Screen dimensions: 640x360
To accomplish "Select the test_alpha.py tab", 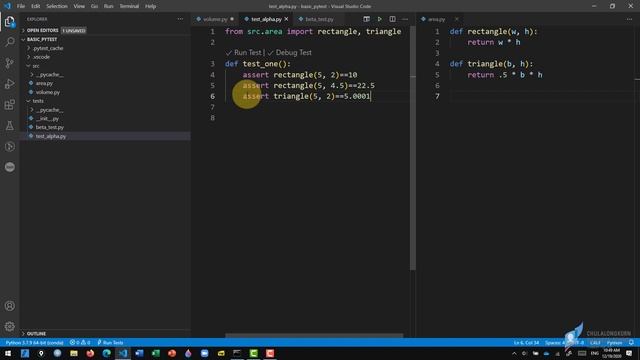I will click(266, 19).
